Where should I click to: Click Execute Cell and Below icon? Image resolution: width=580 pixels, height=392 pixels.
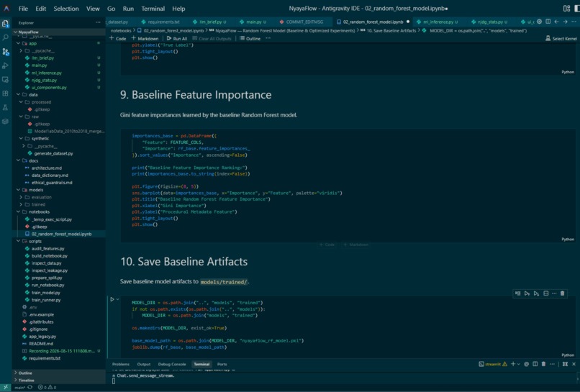[x=536, y=293]
